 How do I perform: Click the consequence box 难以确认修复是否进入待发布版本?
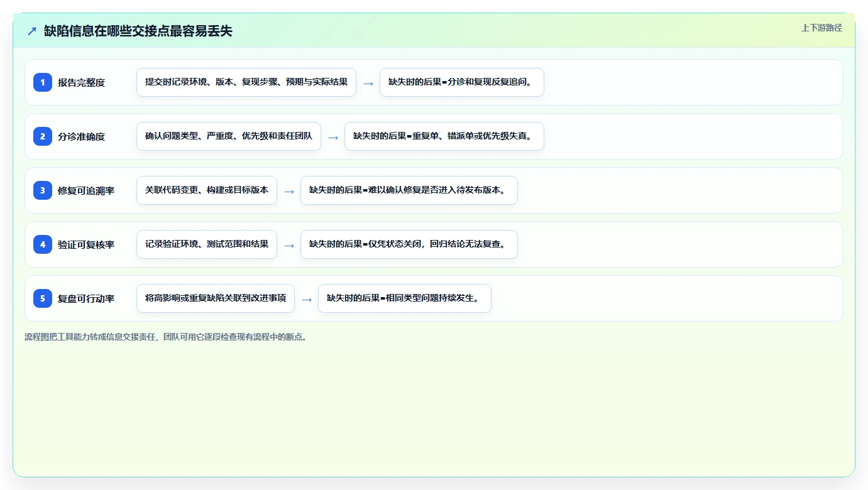point(409,190)
